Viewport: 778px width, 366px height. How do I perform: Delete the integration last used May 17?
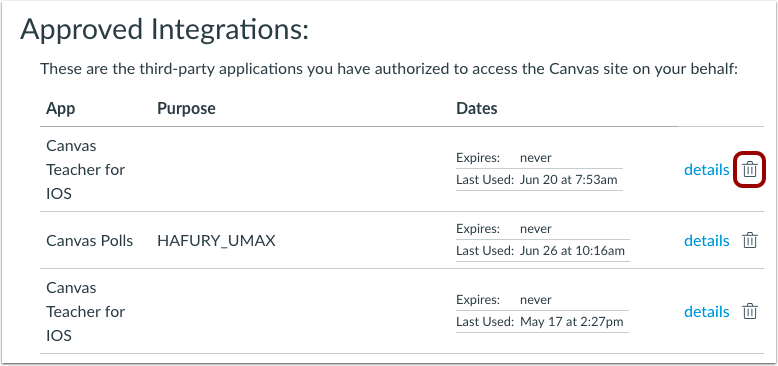pyautogui.click(x=750, y=311)
